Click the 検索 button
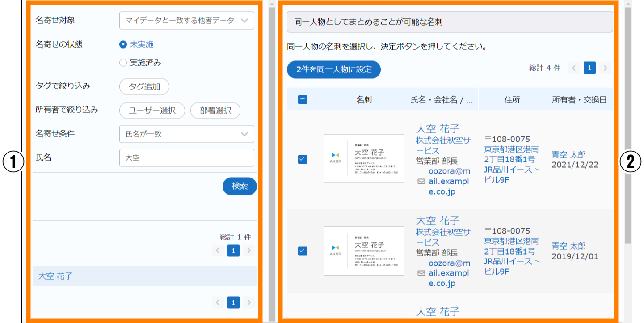644x323 pixels. [x=240, y=187]
